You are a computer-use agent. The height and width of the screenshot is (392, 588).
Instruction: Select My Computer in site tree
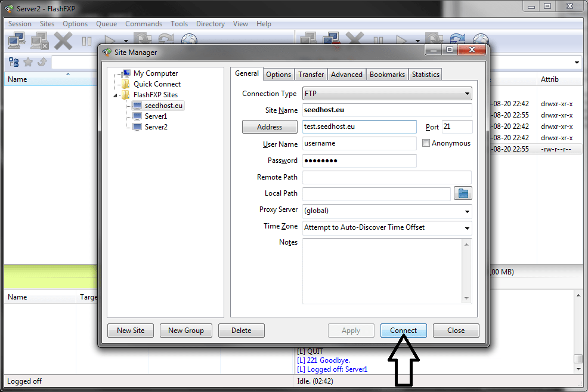tap(156, 73)
